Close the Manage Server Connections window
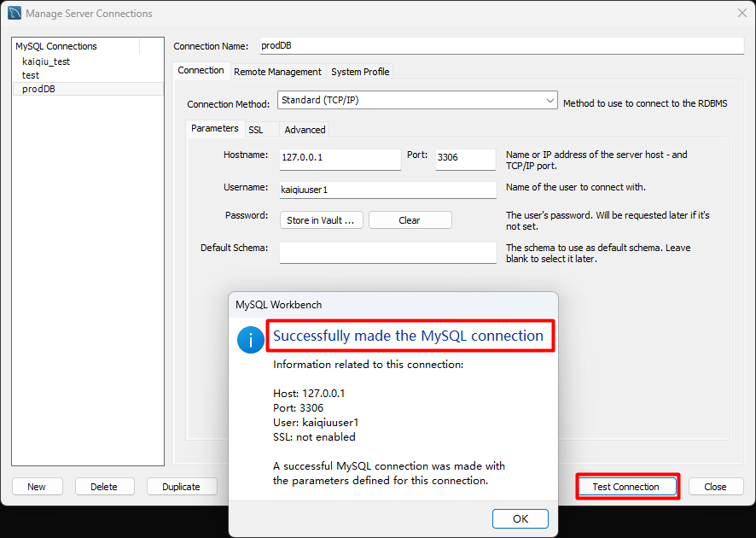Image resolution: width=756 pixels, height=538 pixels. (x=742, y=13)
